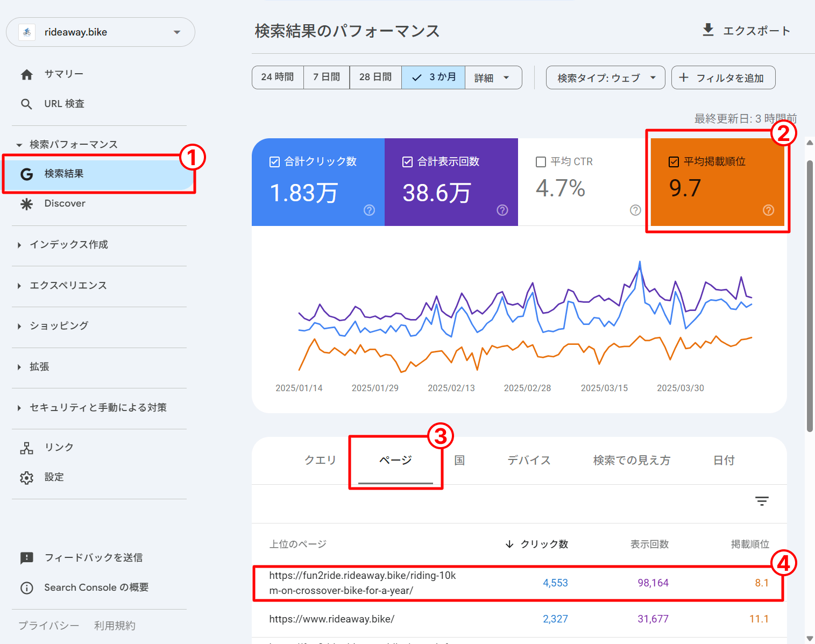This screenshot has height=644, width=815.
Task: Open the プライバシー link
Action: [x=48, y=626]
